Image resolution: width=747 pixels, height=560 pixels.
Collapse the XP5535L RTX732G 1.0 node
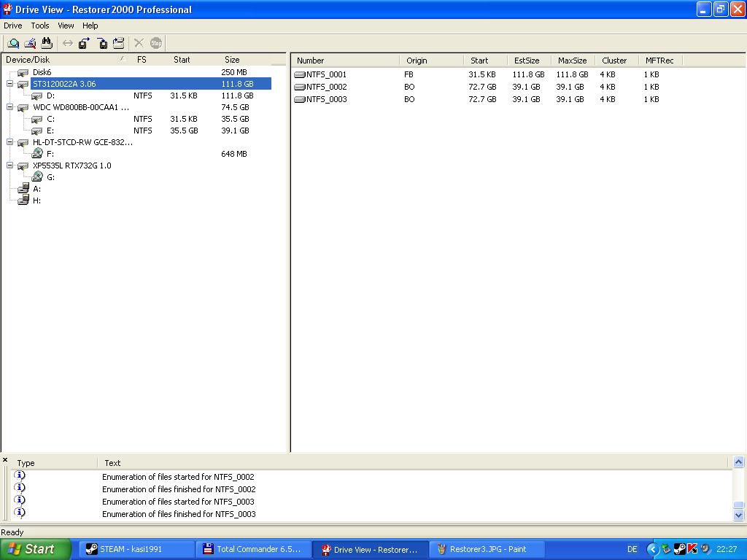[x=9, y=166]
